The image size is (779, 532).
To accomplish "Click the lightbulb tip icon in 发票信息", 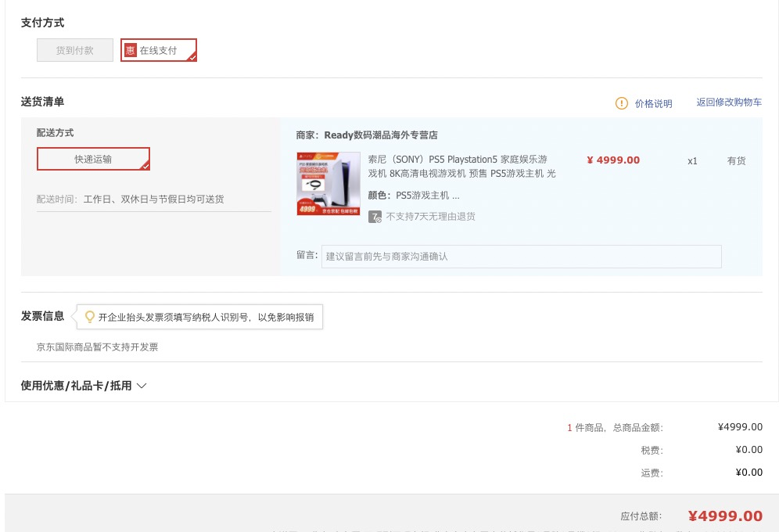I will pos(89,317).
